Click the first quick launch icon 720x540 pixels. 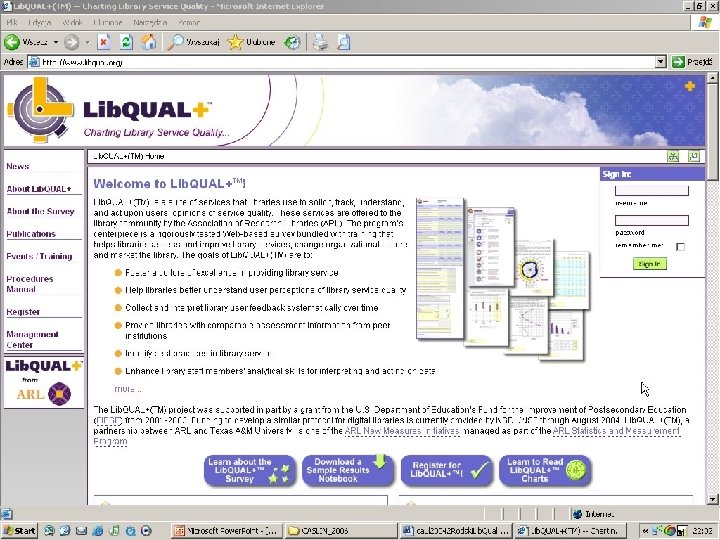tap(49, 531)
